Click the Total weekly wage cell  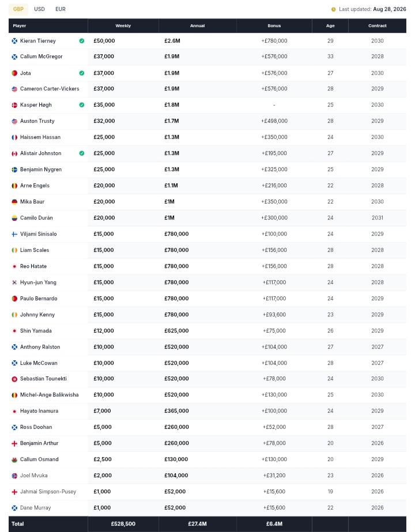pos(123,524)
